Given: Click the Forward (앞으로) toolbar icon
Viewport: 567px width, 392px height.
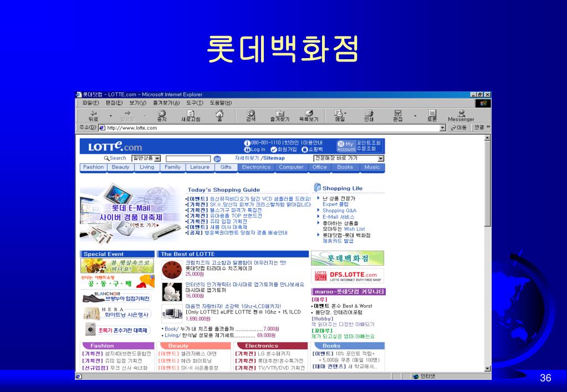Looking at the screenshot, I should click(x=127, y=116).
